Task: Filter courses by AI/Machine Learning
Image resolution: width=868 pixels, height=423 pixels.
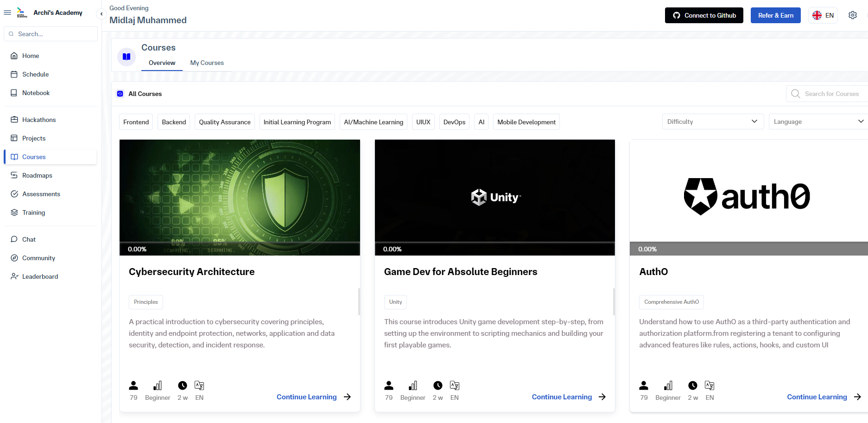Action: click(x=374, y=122)
